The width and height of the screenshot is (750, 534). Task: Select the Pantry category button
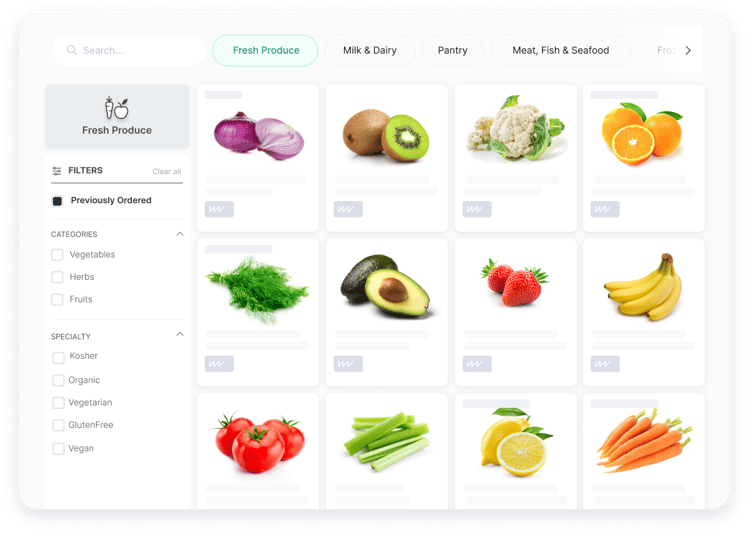tap(452, 50)
